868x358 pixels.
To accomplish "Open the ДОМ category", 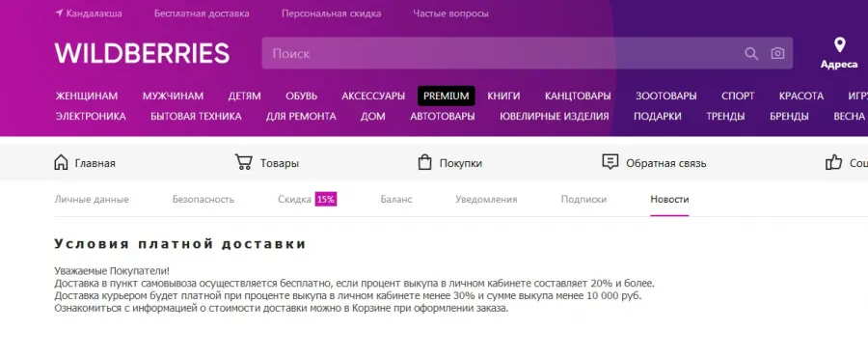I will coord(373,117).
